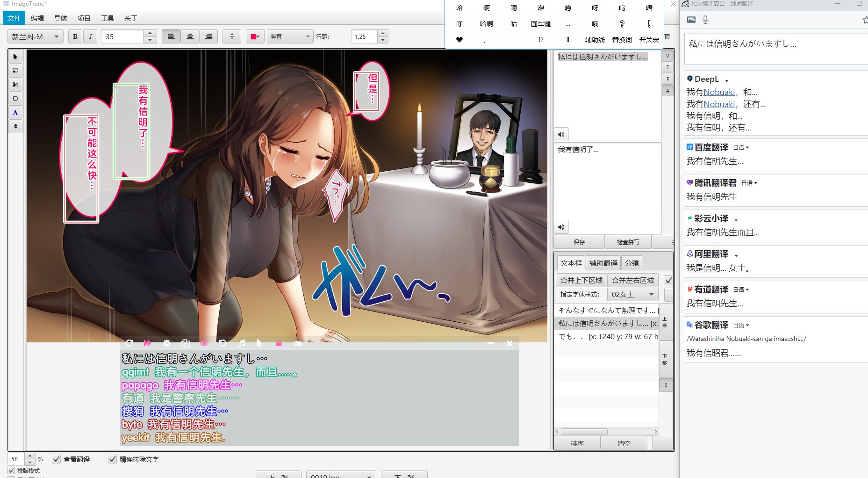The image size is (868, 478).
Task: Click the music note icon in overlay toolbar
Action: click(x=242, y=343)
